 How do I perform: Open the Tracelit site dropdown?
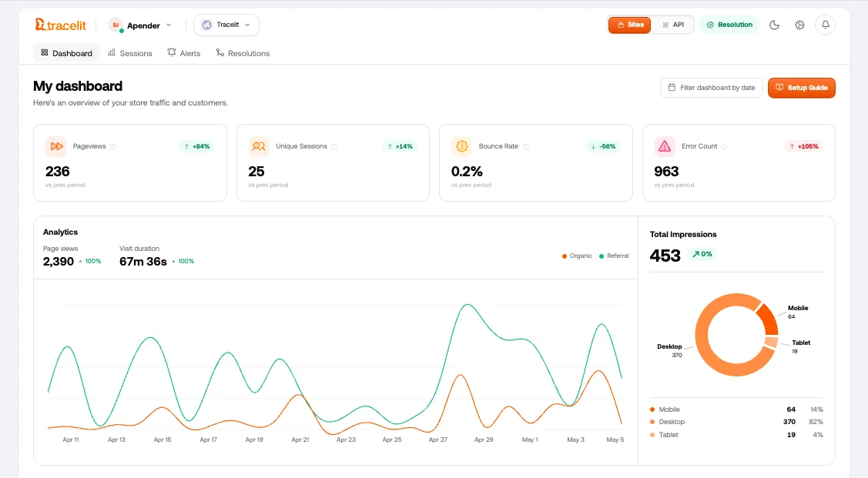tap(226, 25)
